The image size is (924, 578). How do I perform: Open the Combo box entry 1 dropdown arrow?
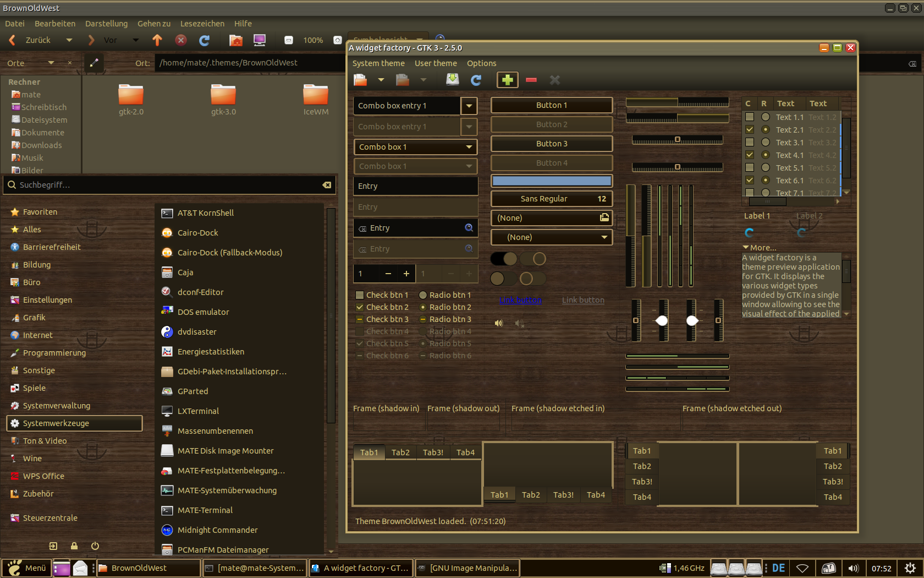click(x=469, y=106)
